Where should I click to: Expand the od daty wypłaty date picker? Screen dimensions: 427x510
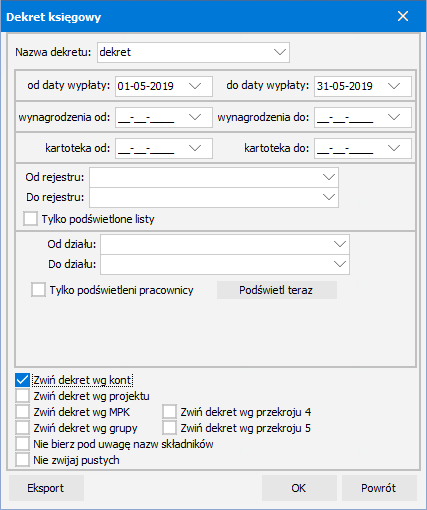195,86
